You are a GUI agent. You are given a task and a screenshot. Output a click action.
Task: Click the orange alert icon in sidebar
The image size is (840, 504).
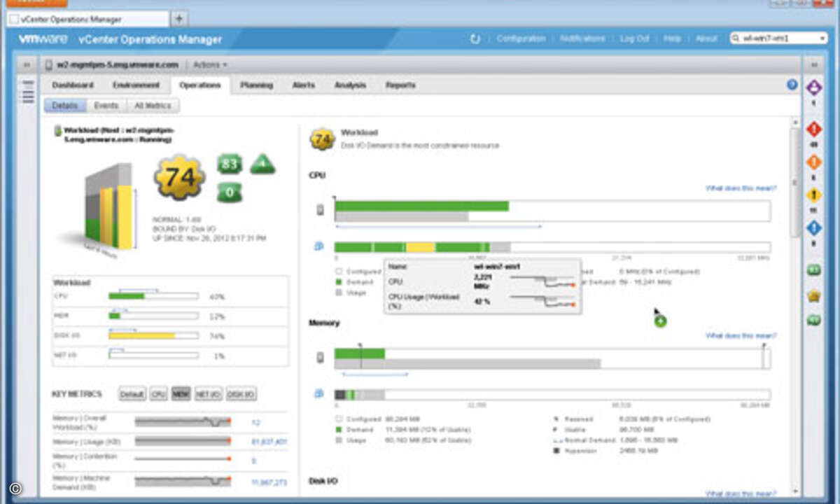point(813,162)
